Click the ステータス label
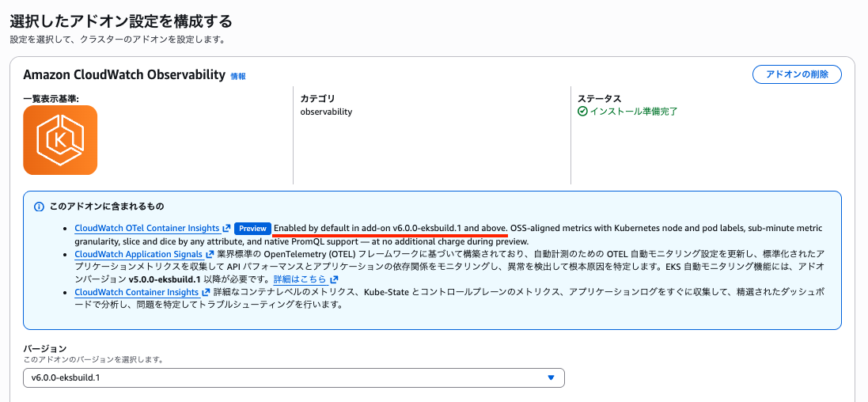The image size is (868, 402). tap(600, 99)
